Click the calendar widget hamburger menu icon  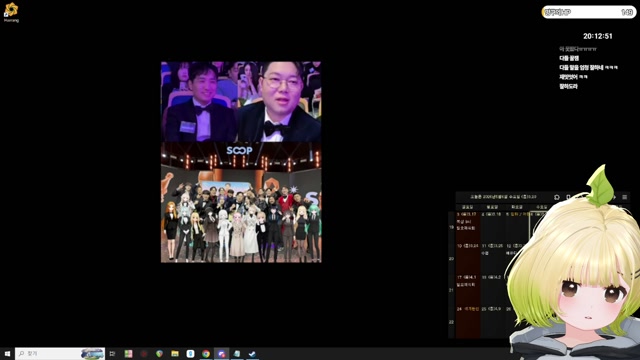click(624, 197)
